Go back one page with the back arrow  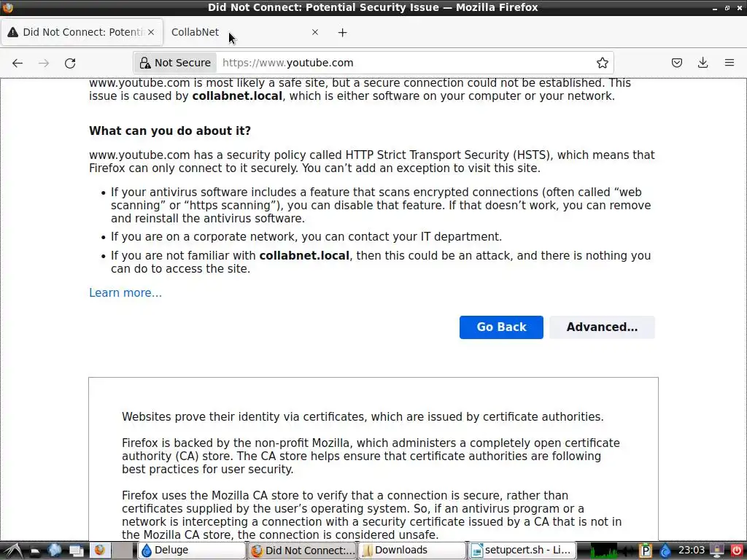click(18, 63)
